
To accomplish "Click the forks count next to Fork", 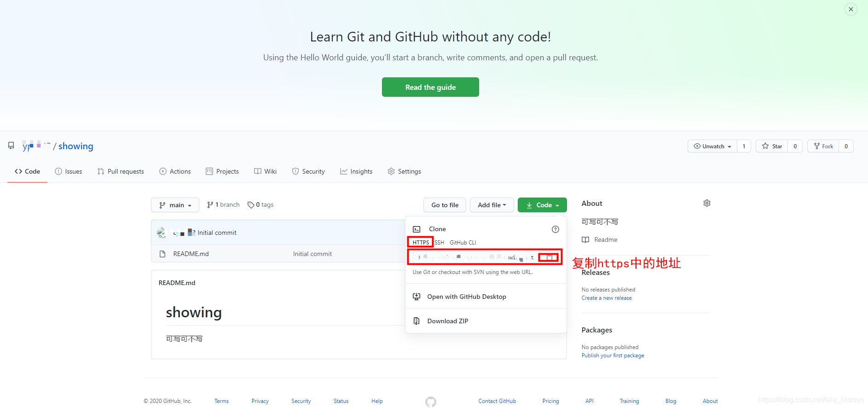I will click(x=846, y=146).
